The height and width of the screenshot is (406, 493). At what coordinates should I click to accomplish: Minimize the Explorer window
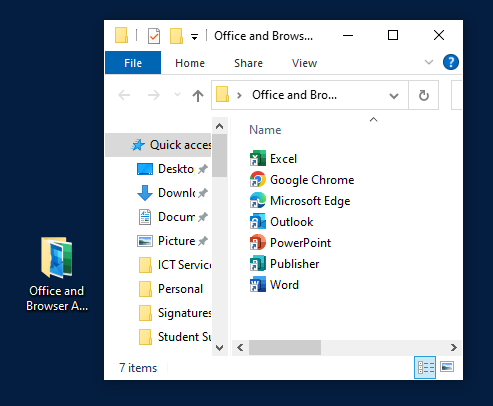tap(348, 35)
